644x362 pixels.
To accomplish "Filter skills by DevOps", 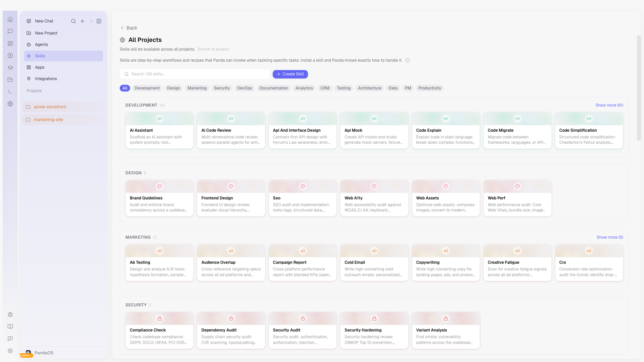I will click(x=245, y=88).
